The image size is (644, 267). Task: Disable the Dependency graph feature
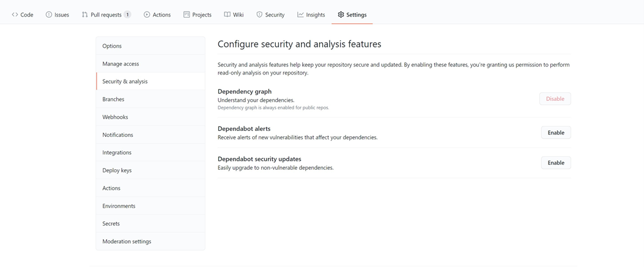(x=555, y=99)
